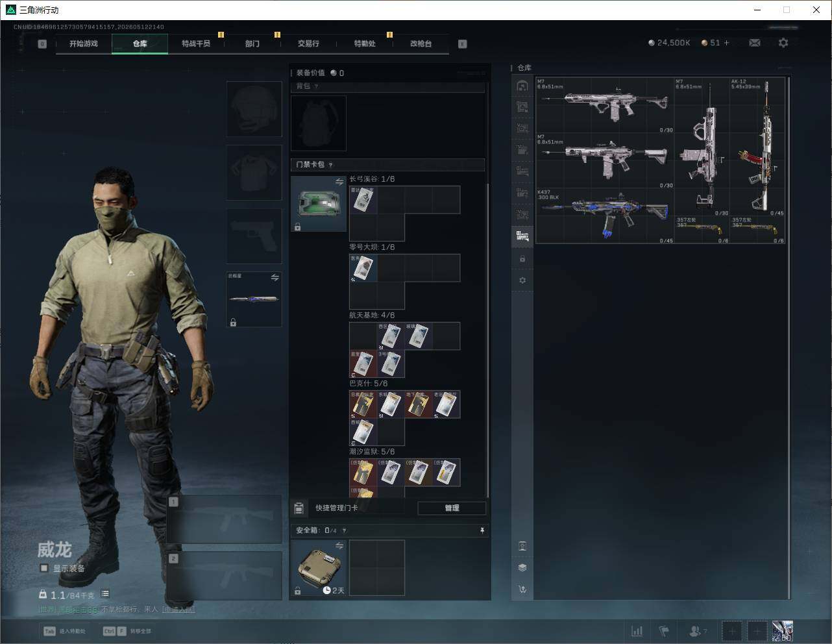Click the Ctrl F 转移全部 shortcut
Screen dimensions: 832x644
point(127,631)
